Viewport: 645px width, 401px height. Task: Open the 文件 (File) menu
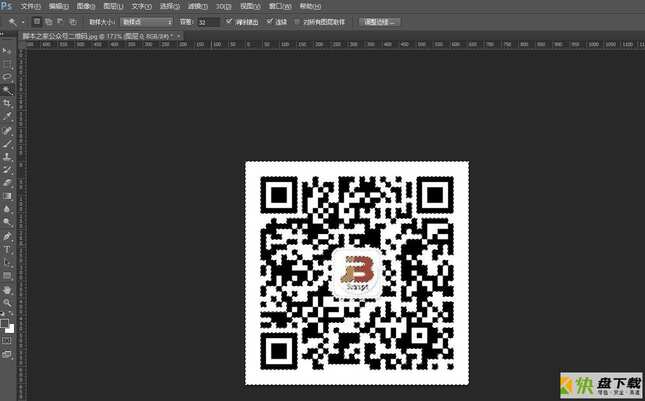pyautogui.click(x=30, y=6)
